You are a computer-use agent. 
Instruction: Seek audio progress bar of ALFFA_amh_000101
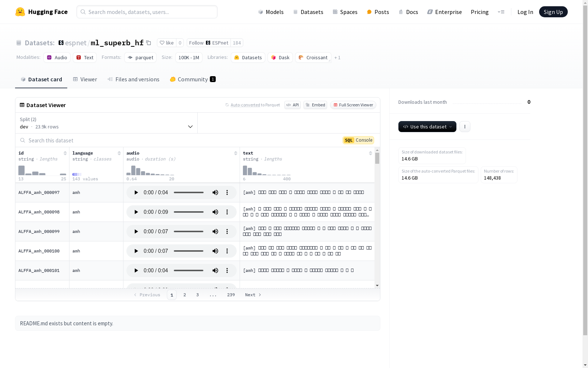189,270
